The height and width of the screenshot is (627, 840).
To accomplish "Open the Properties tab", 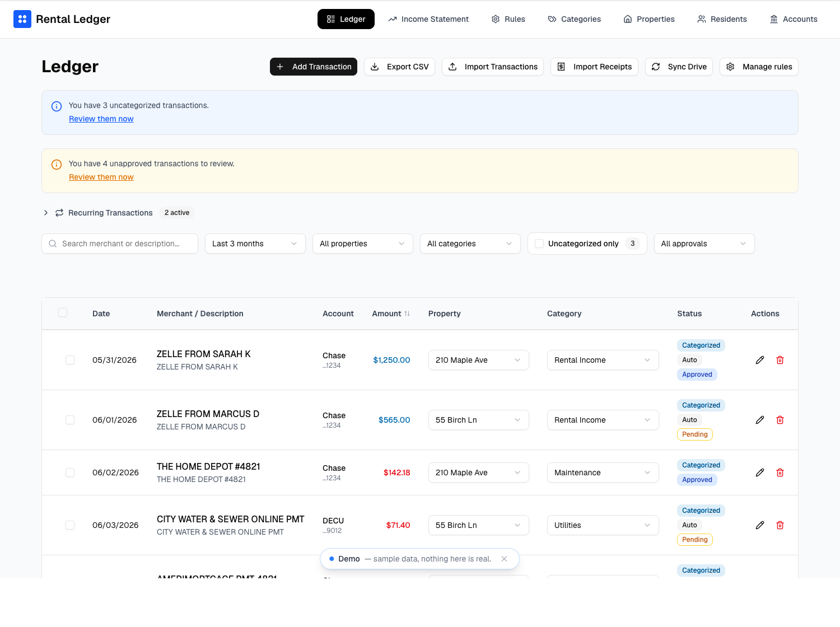I will [x=649, y=19].
